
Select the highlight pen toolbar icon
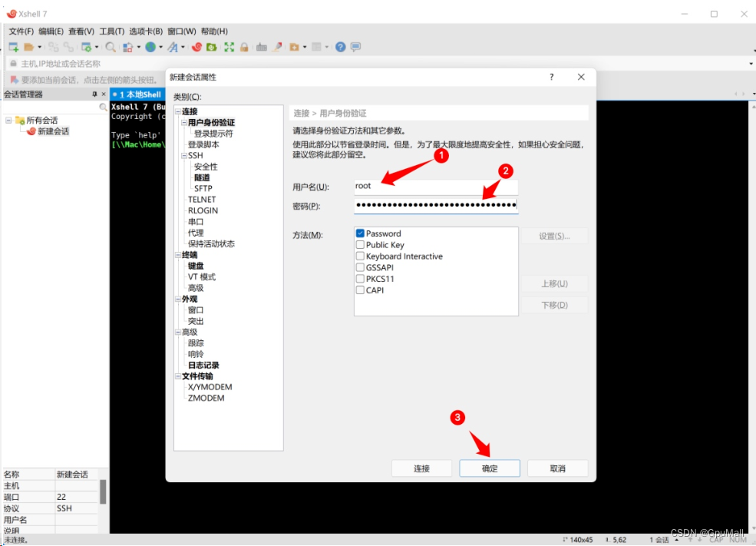tap(279, 47)
